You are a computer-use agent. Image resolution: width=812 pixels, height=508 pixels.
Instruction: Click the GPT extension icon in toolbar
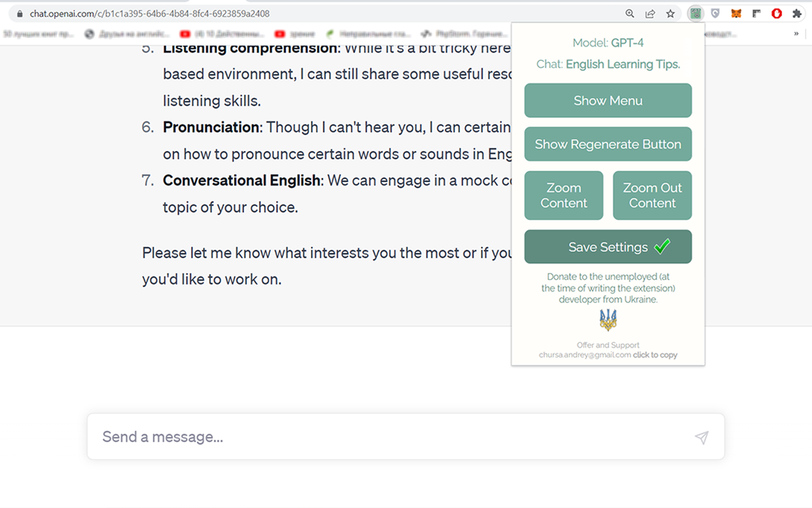[696, 13]
